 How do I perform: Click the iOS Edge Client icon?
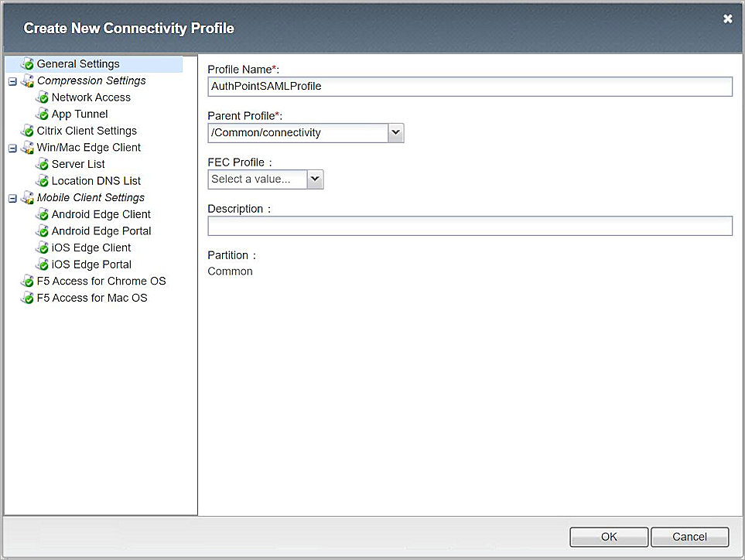pos(42,248)
